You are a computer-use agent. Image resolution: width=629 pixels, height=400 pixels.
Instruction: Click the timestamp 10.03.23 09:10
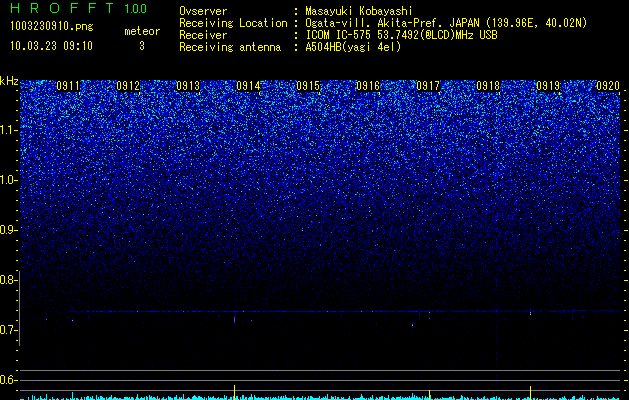click(51, 46)
